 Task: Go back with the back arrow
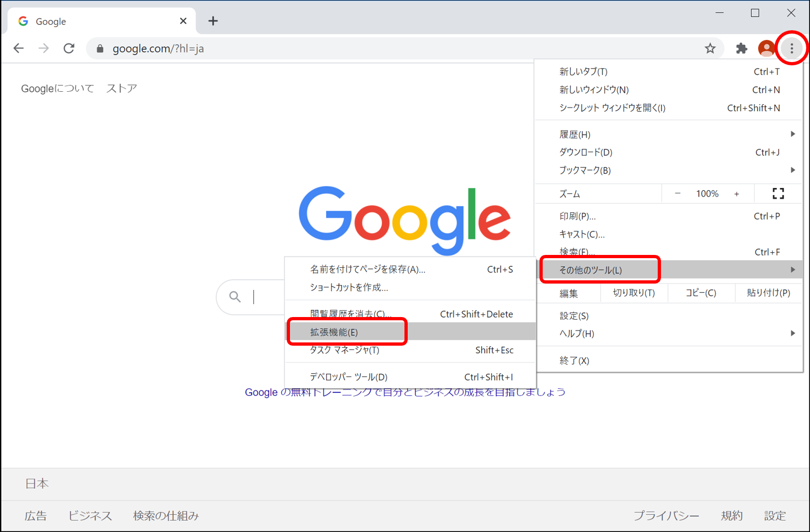(x=18, y=48)
